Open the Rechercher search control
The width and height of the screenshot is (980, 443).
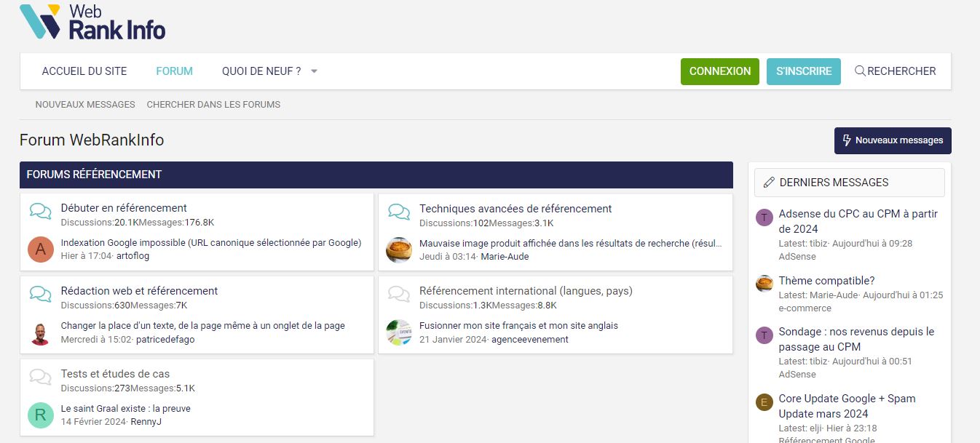click(x=895, y=71)
